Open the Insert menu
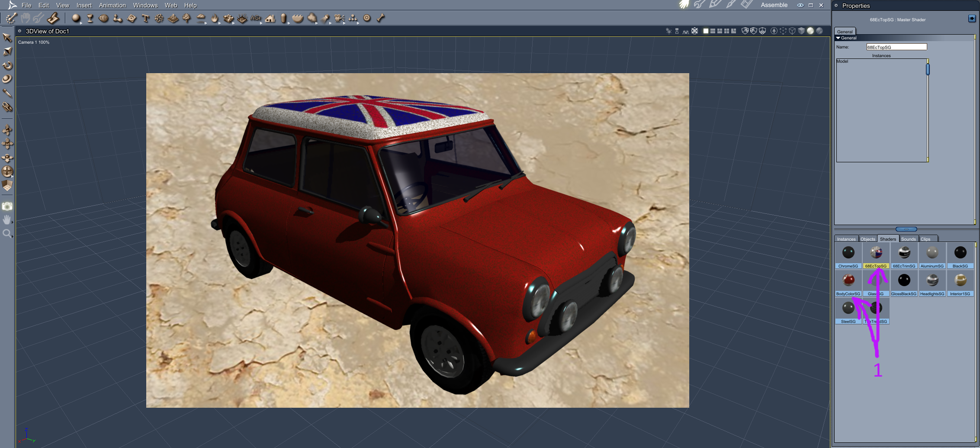 click(x=84, y=5)
